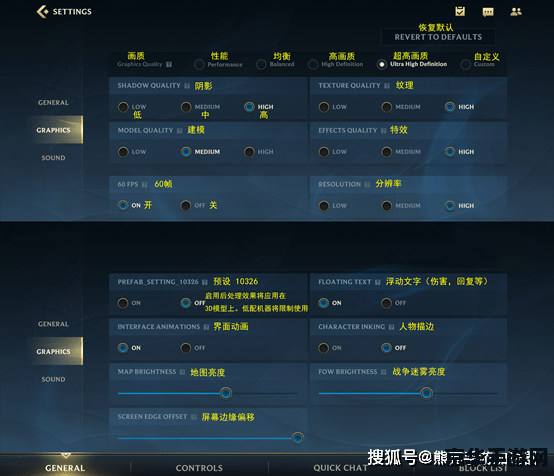Click the info icon beside Graphics Quality
This screenshot has width=554, height=476.
[x=169, y=64]
